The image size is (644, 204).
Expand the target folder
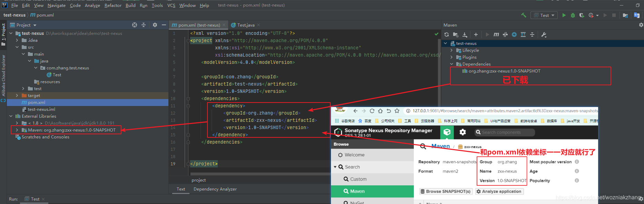(x=17, y=95)
